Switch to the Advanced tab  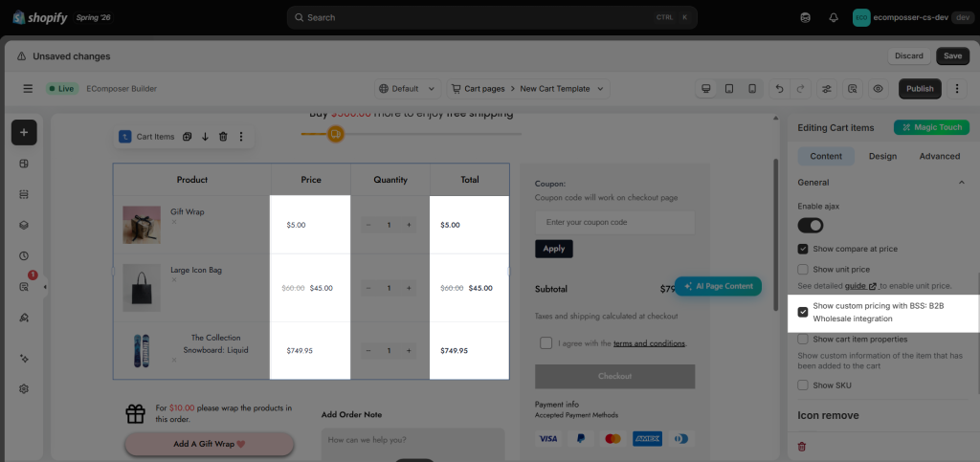pyautogui.click(x=940, y=156)
